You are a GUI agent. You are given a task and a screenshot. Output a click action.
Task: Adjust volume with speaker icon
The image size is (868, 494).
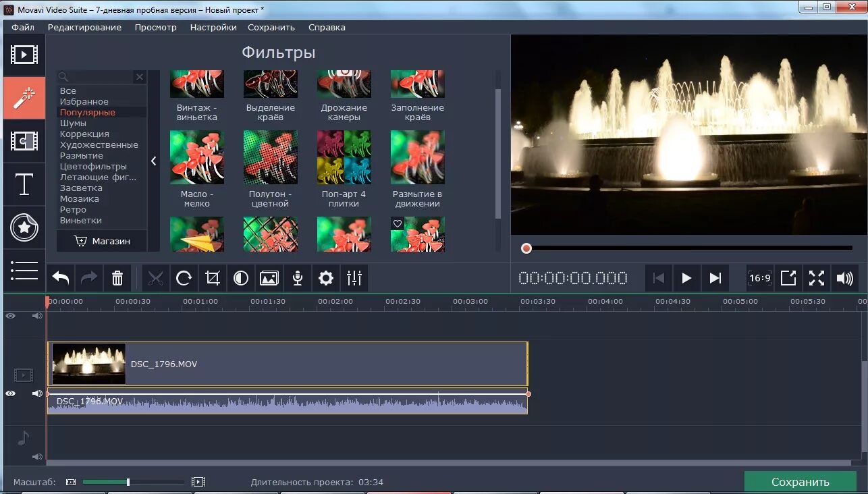point(844,278)
